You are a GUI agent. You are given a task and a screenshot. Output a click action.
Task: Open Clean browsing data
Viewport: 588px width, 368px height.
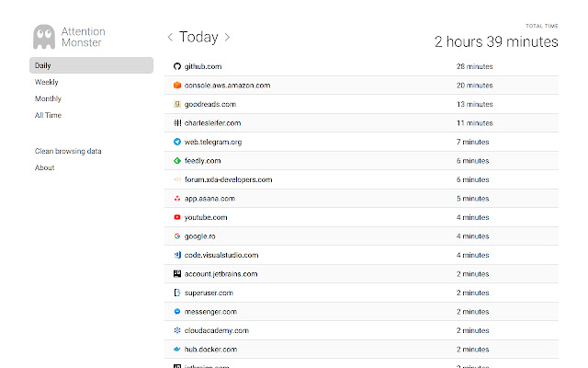68,151
